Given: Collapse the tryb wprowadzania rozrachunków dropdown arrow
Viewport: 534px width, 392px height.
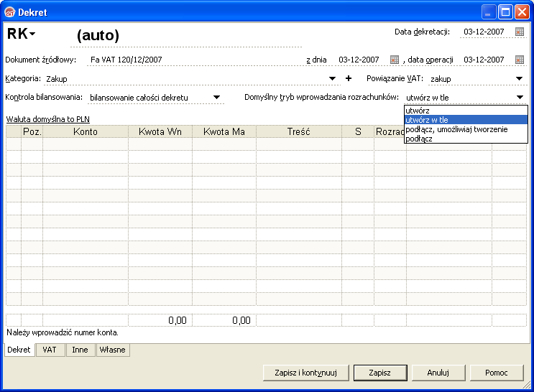Looking at the screenshot, I should [x=520, y=98].
